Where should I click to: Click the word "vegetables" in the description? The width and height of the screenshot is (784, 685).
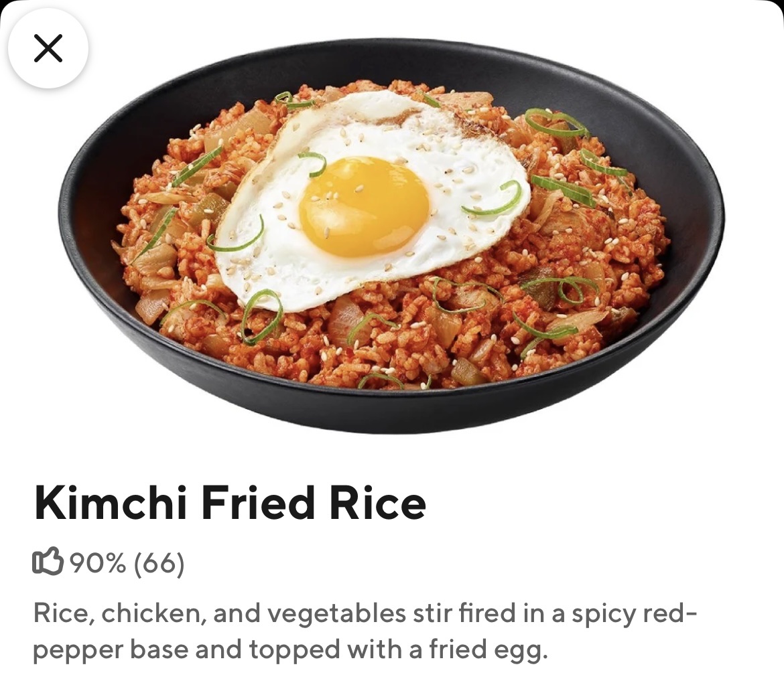click(336, 614)
